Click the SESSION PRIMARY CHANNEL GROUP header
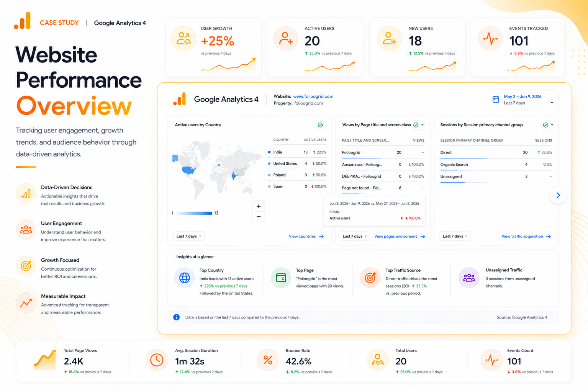 tap(472, 140)
